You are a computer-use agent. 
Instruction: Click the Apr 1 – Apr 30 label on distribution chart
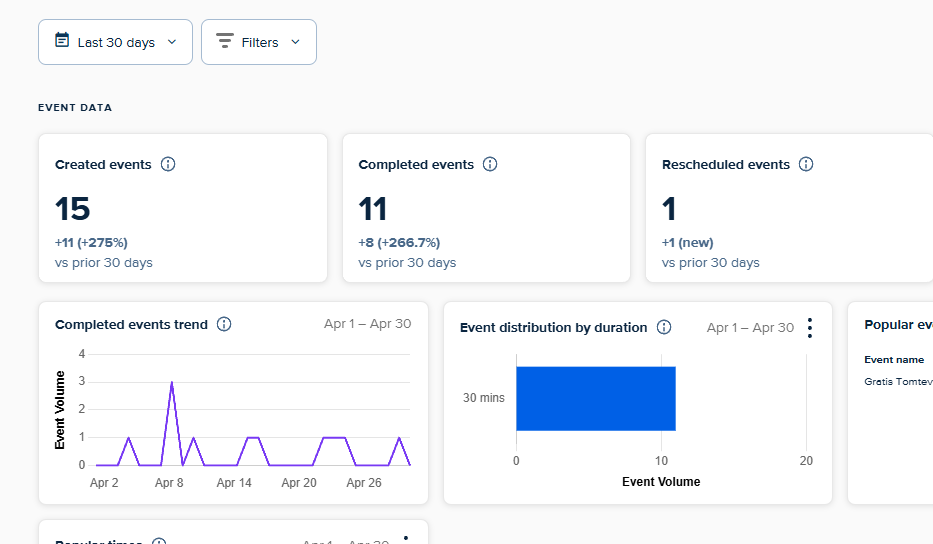750,327
